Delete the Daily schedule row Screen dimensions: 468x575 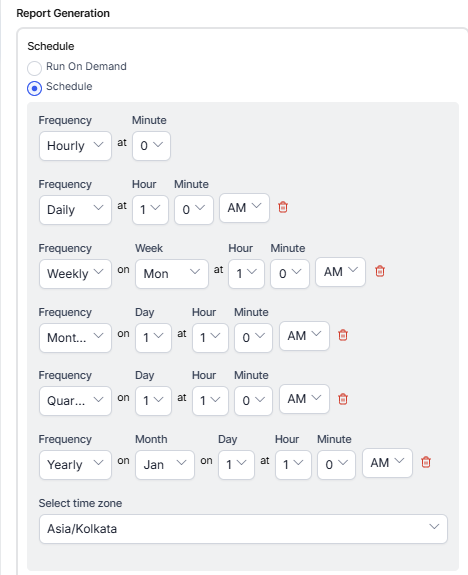click(x=283, y=208)
